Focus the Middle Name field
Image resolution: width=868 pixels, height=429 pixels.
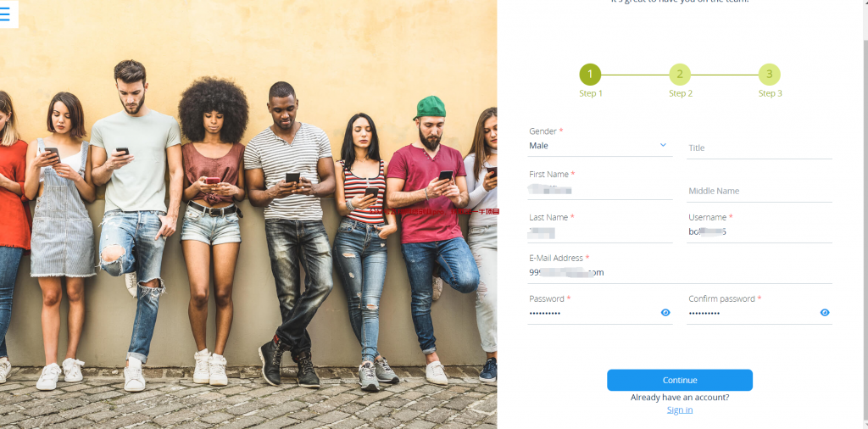759,191
